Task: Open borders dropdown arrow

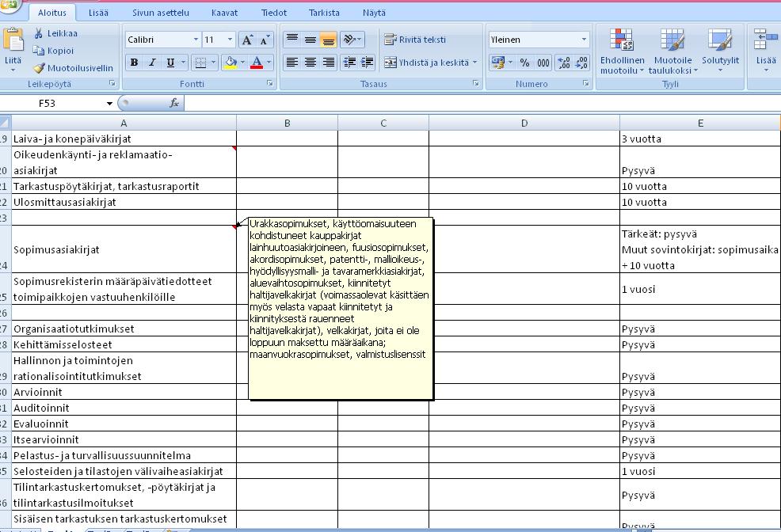Action: 213,63
